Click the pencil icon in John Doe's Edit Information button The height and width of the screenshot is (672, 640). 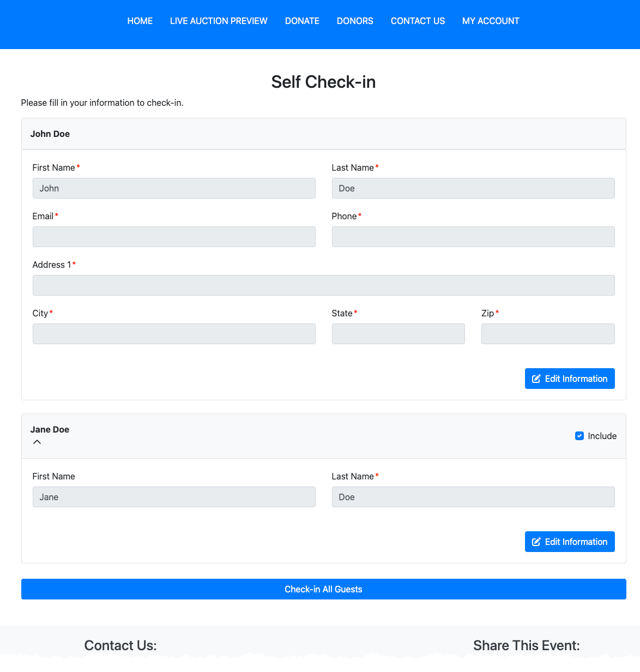coord(536,379)
